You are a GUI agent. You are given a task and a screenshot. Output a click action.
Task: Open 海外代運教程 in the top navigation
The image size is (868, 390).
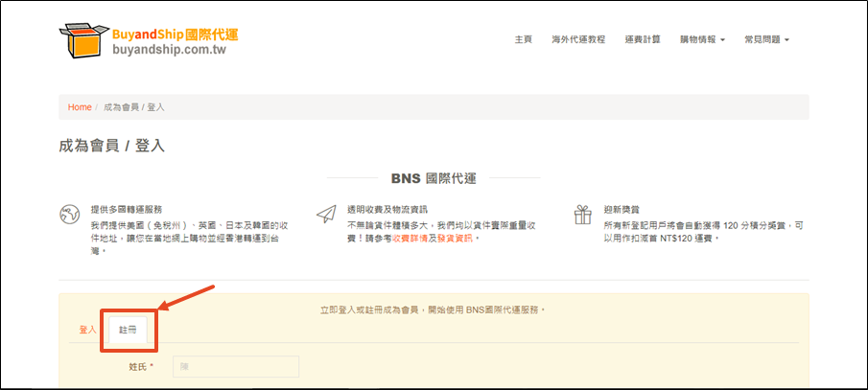click(578, 39)
